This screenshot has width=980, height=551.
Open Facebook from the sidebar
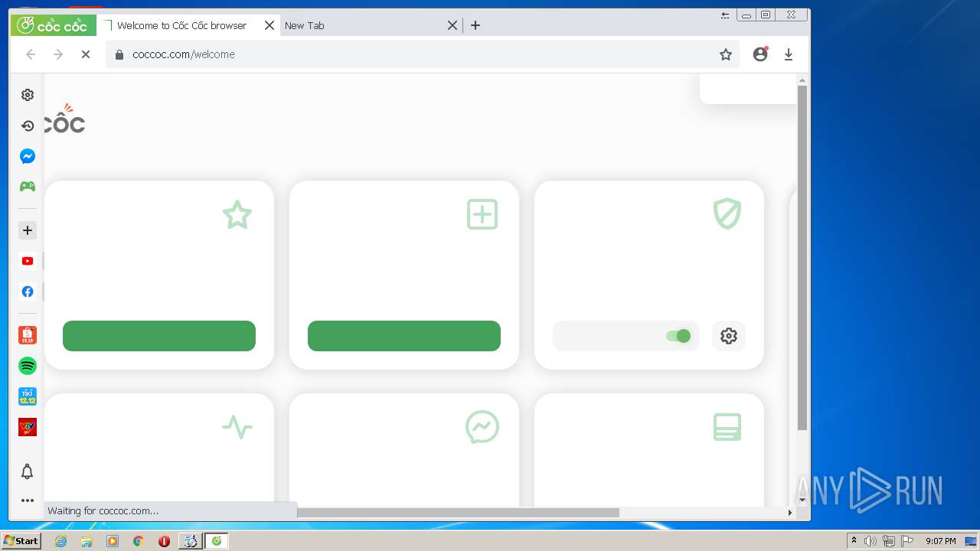28,292
